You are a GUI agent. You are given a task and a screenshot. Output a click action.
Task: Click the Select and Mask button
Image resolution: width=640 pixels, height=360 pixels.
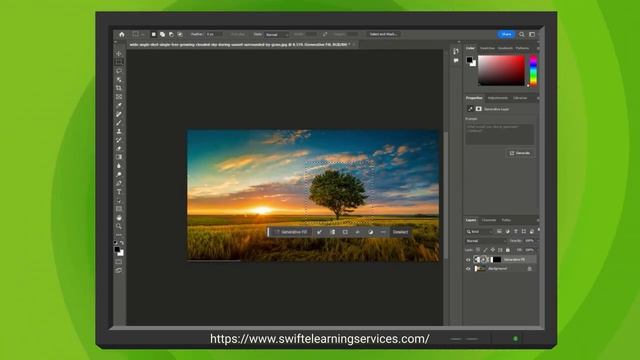(x=383, y=34)
